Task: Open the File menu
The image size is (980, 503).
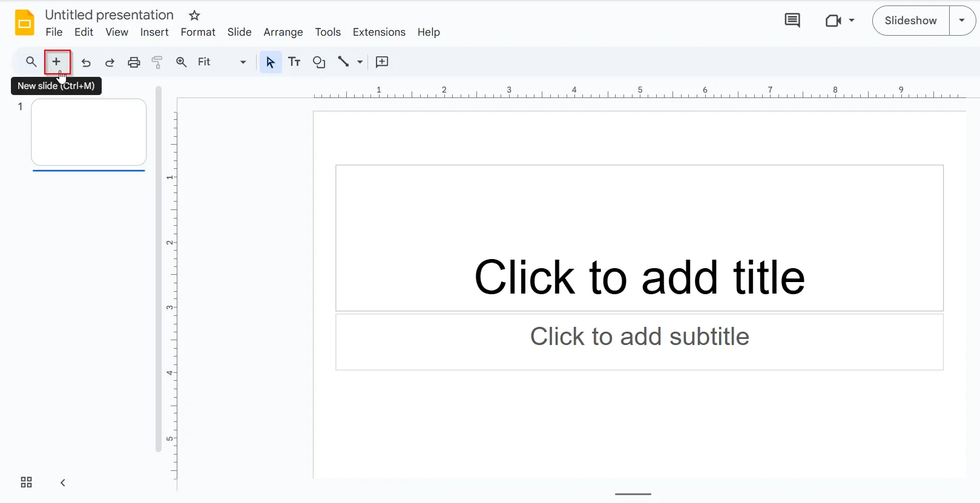Action: coord(54,32)
